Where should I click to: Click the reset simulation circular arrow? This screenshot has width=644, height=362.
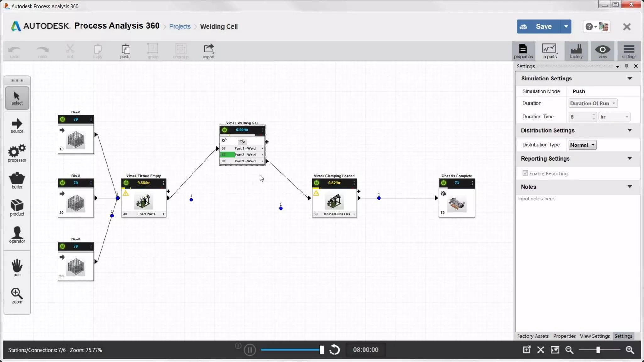(335, 350)
